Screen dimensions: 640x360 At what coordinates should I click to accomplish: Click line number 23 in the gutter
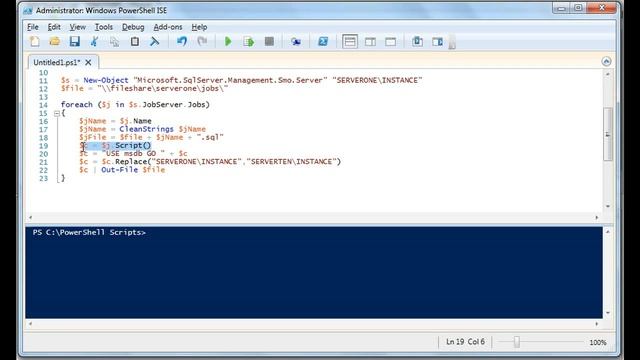click(x=43, y=178)
